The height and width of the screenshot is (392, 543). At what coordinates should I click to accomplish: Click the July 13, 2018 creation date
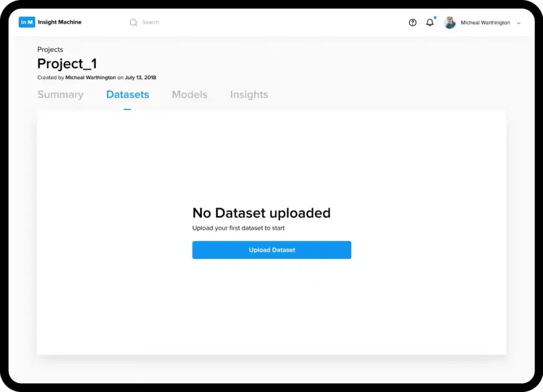[x=141, y=77]
